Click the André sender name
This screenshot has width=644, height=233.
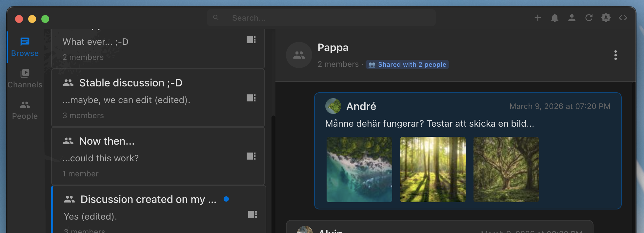[361, 106]
